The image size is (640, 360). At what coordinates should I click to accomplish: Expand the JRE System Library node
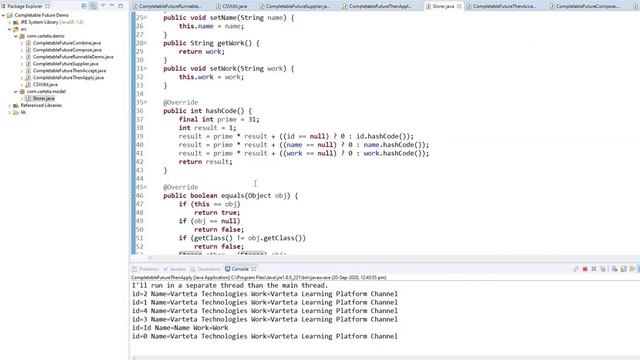click(9, 22)
